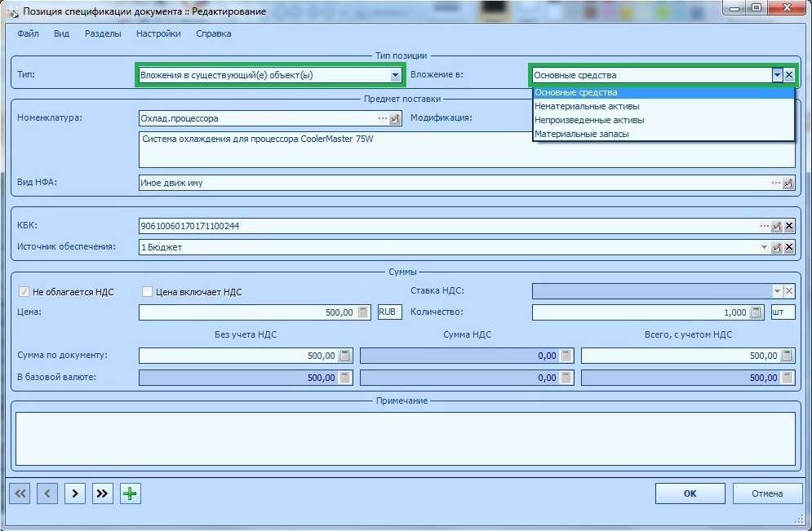Open the Файл menu
Screen dimensions: 812x531
[28, 33]
